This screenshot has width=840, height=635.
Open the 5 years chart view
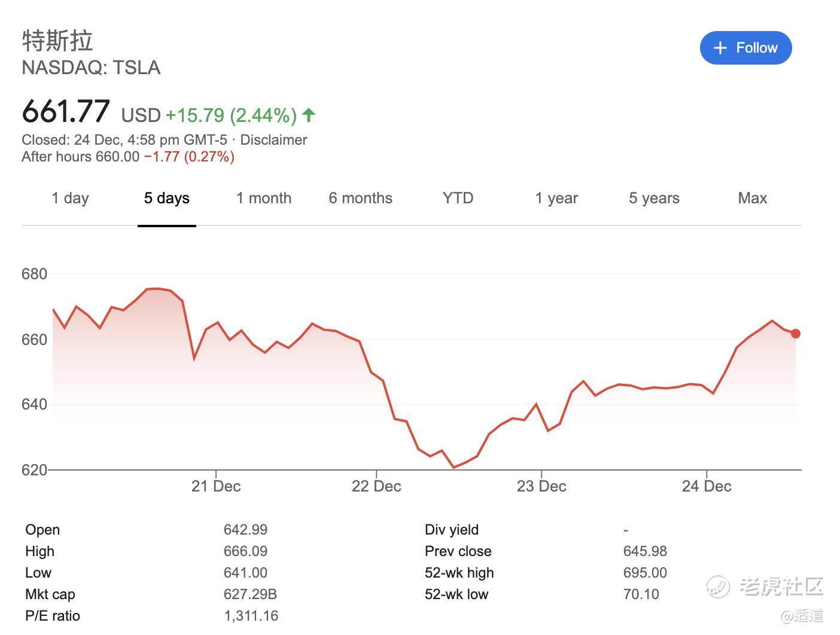tap(654, 199)
